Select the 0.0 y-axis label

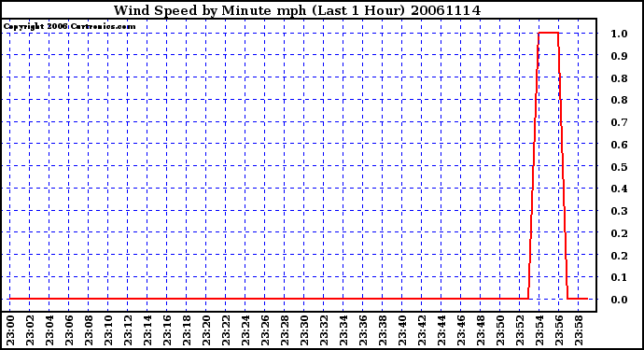pyautogui.click(x=619, y=300)
